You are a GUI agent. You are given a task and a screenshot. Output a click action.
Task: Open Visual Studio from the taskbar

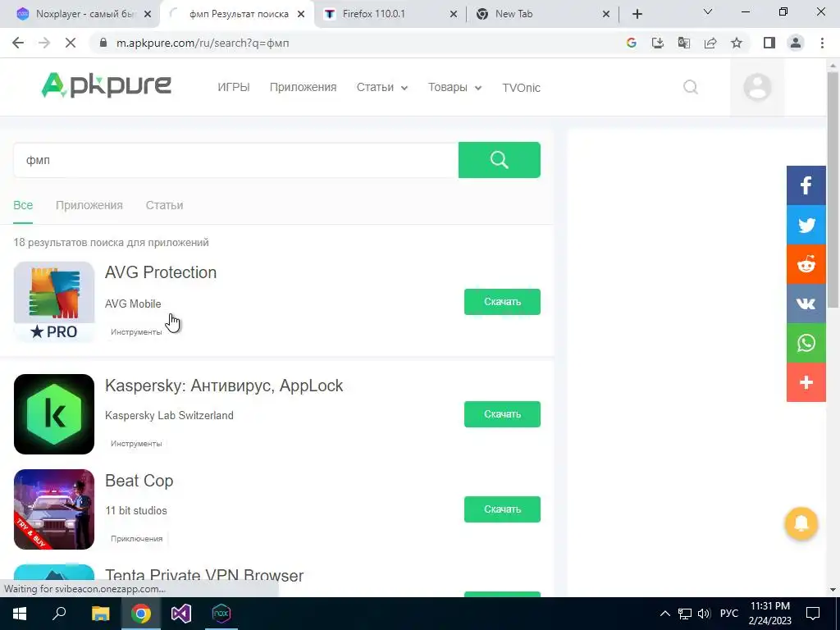(x=181, y=614)
